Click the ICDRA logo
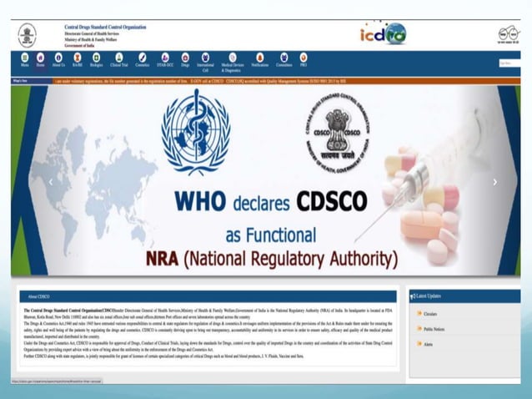Viewport: 532px width, 399px height. 383,33
